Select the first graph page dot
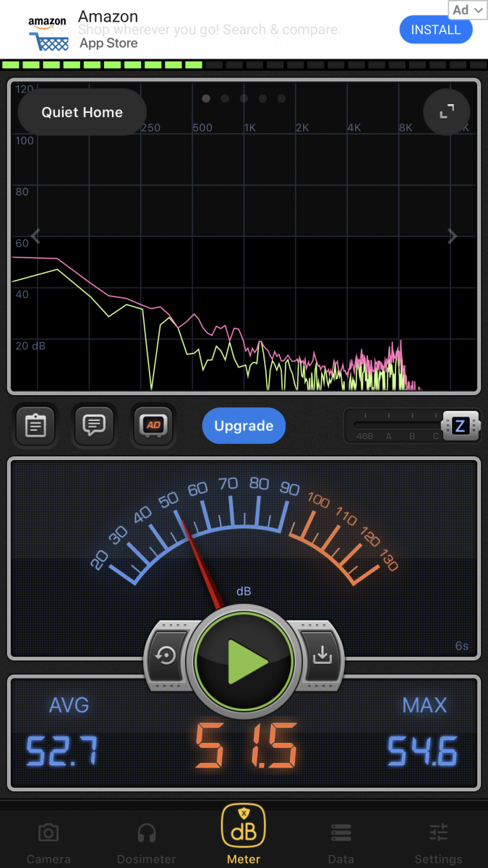488x868 pixels. pyautogui.click(x=206, y=98)
